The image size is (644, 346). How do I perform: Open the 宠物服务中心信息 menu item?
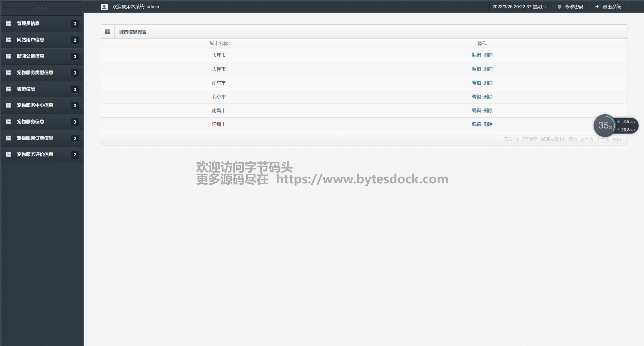pyautogui.click(x=35, y=105)
